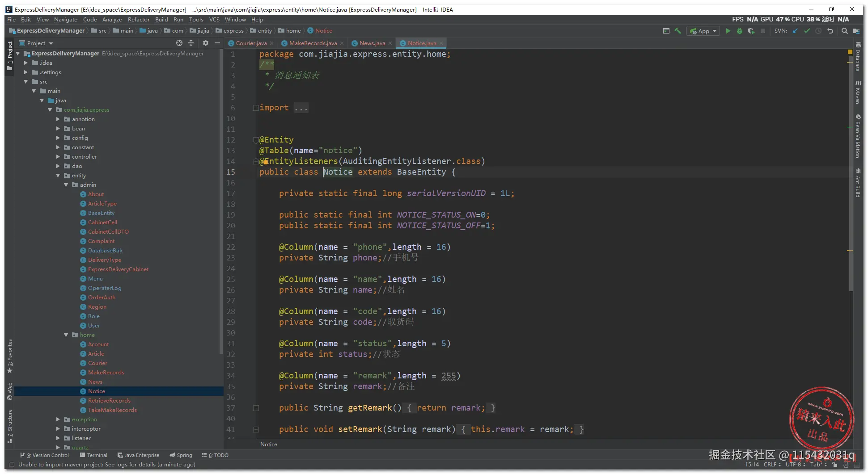Screen dimensions: 868x474
Task: Toggle the Database tool window on the right
Action: 858,57
